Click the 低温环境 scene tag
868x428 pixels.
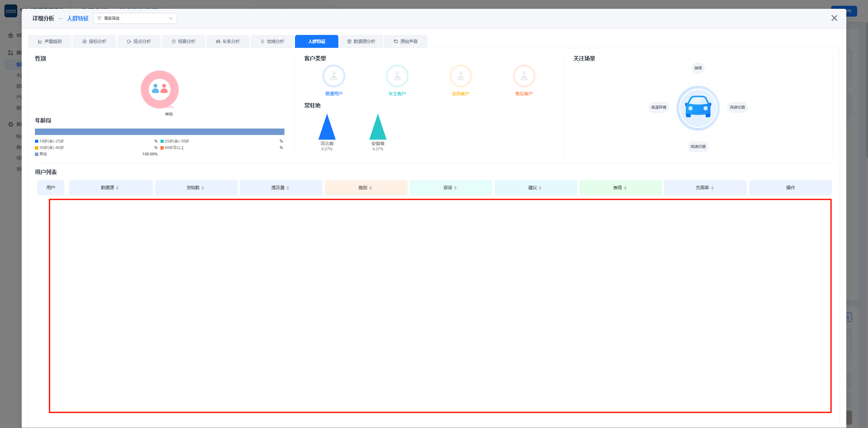[x=658, y=107]
